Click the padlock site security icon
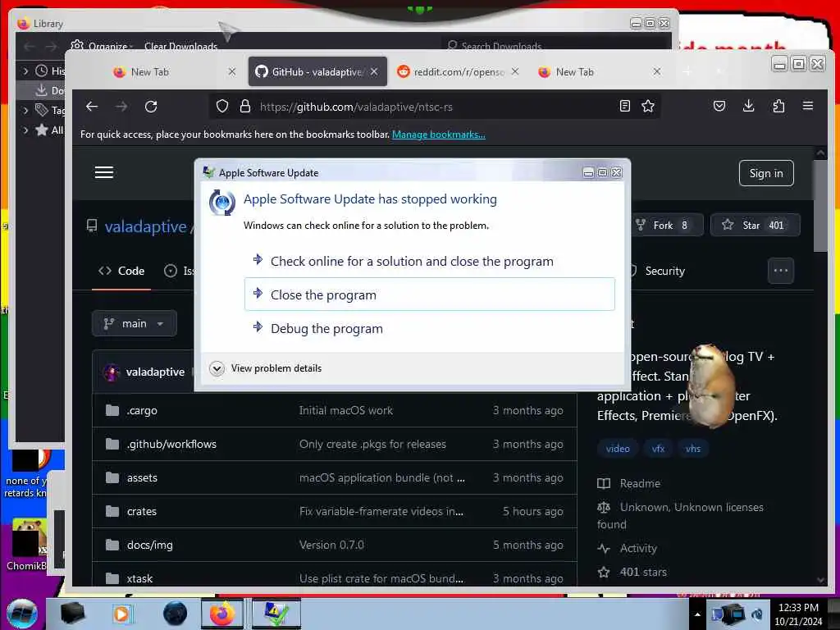Image resolution: width=840 pixels, height=630 pixels. click(245, 107)
